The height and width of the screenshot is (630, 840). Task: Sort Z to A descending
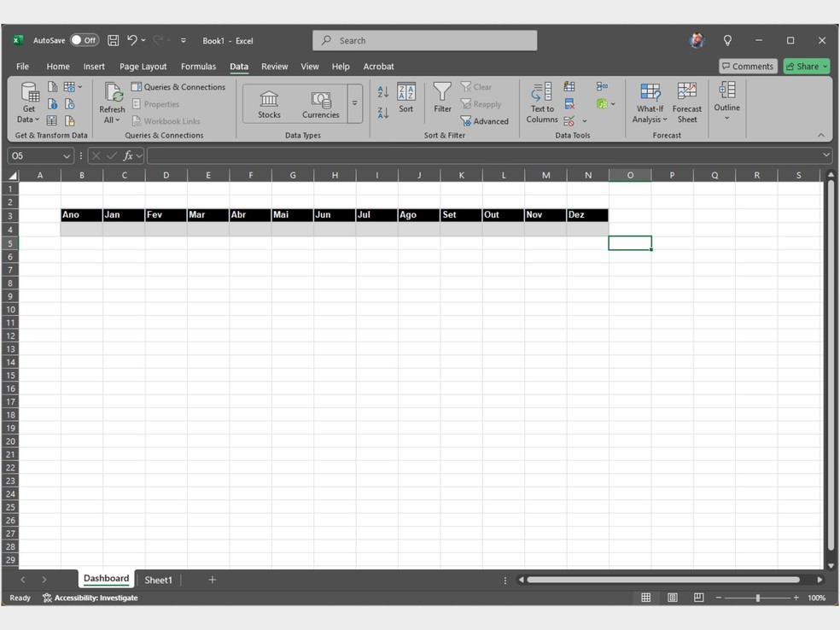(x=383, y=113)
